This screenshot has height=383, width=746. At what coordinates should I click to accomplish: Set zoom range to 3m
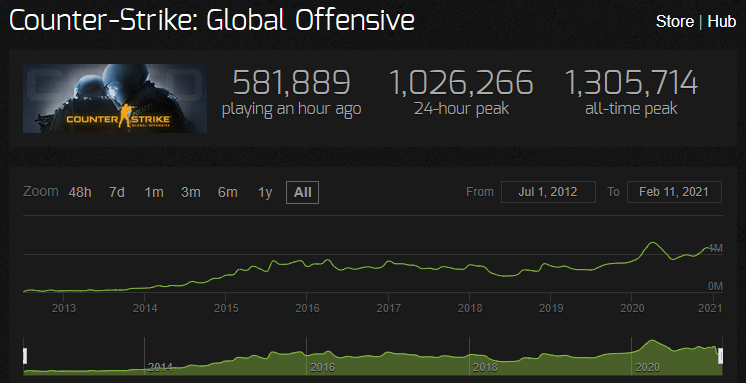pos(191,193)
